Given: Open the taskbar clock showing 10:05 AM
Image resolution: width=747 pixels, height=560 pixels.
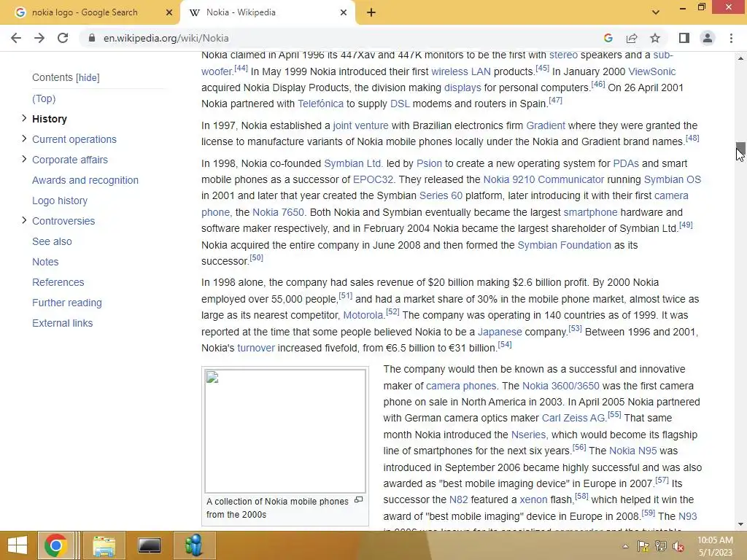Looking at the screenshot, I should tap(715, 546).
